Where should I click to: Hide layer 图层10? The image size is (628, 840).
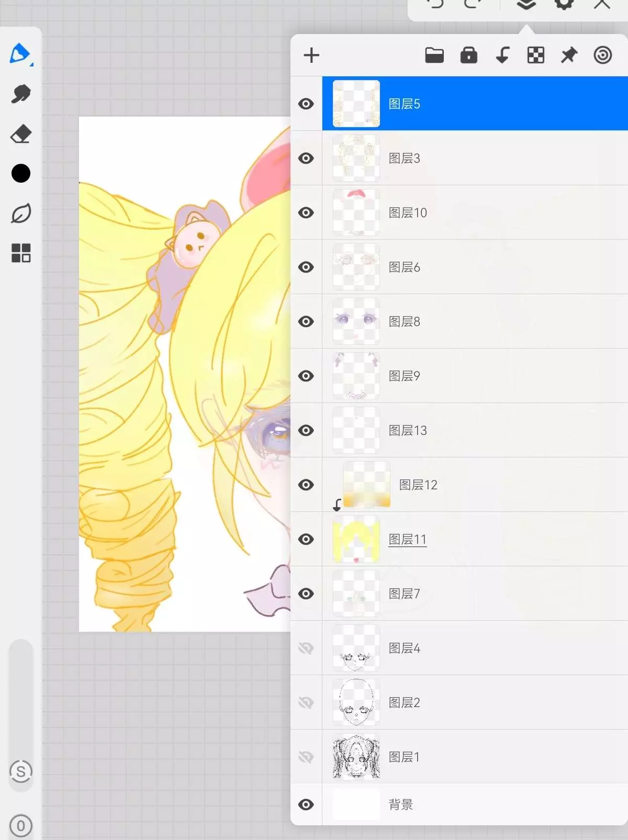click(306, 212)
